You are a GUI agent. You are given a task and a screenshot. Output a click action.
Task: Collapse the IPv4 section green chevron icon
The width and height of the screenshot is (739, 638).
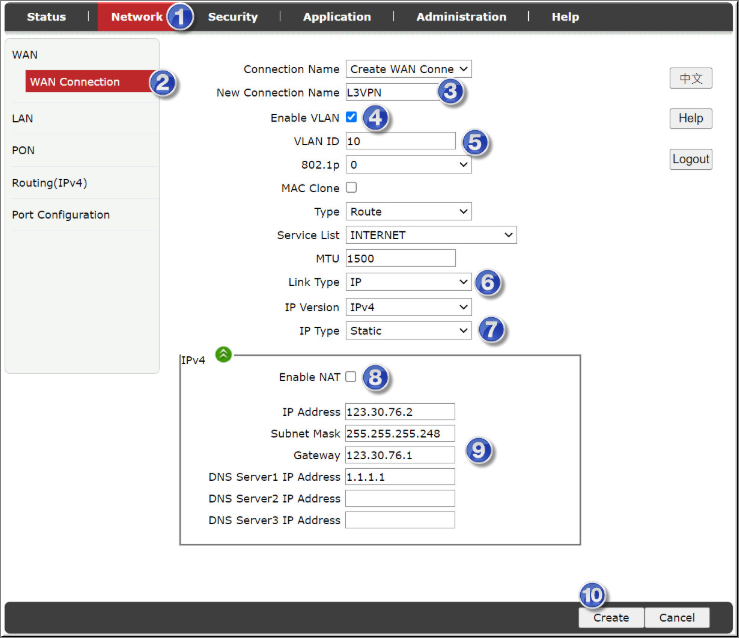coord(223,354)
